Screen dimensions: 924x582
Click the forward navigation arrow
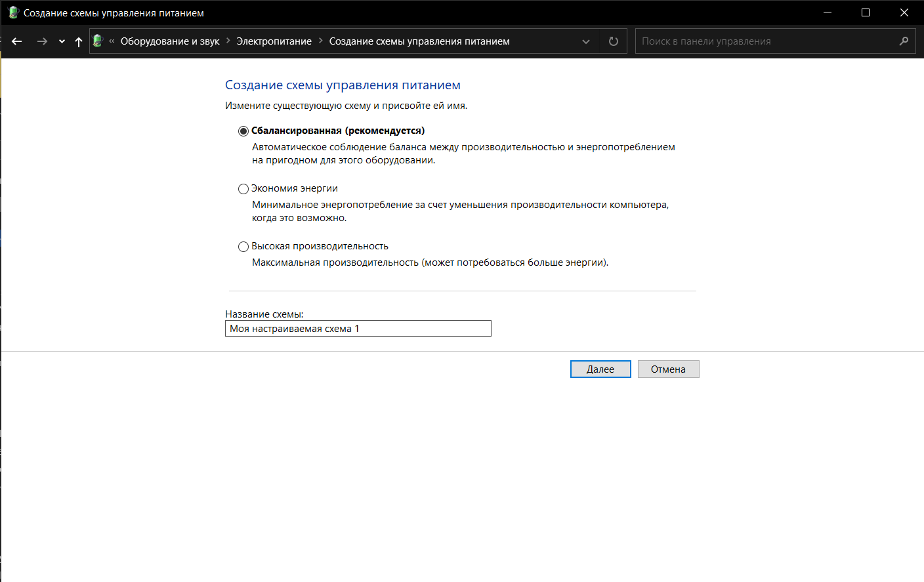(x=42, y=41)
